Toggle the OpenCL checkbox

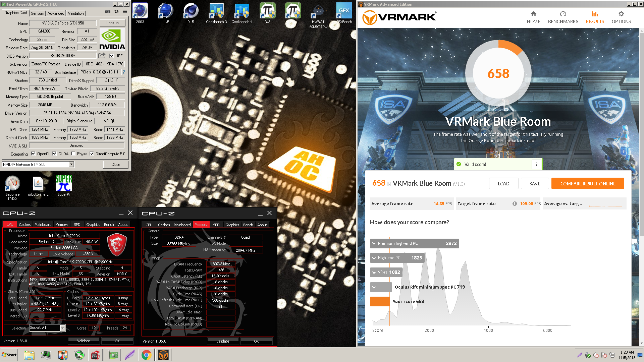(x=33, y=154)
